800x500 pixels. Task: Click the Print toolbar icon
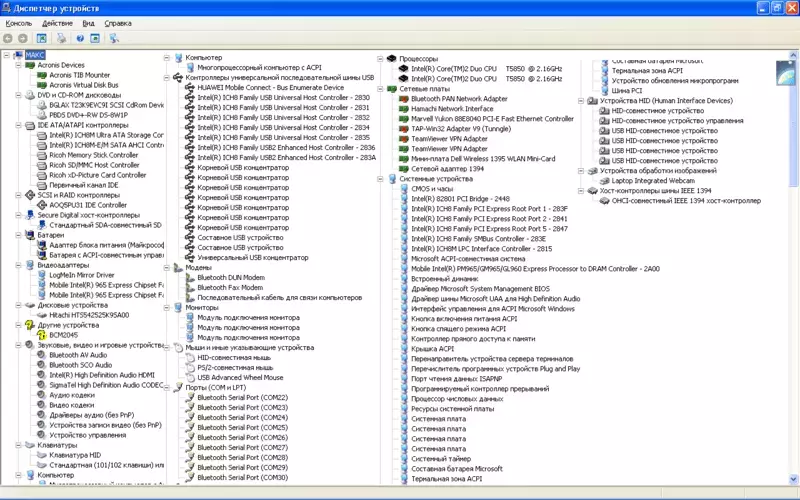[x=61, y=38]
